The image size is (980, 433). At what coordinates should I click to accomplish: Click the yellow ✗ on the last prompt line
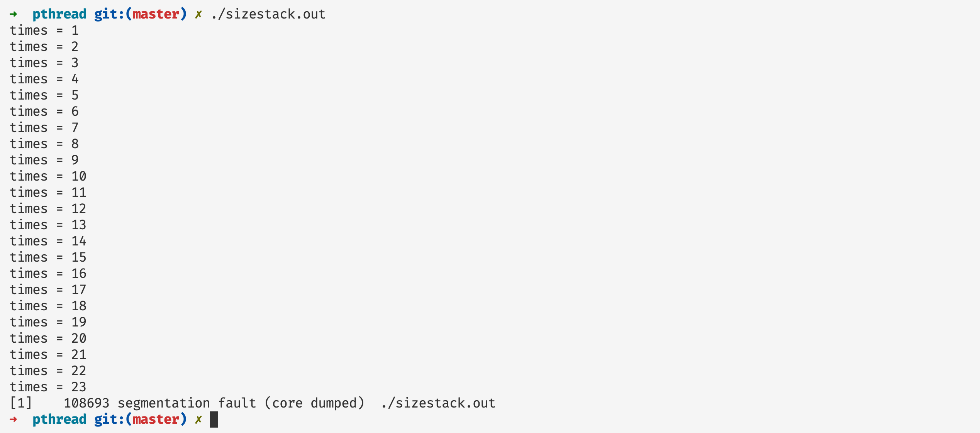pos(198,419)
